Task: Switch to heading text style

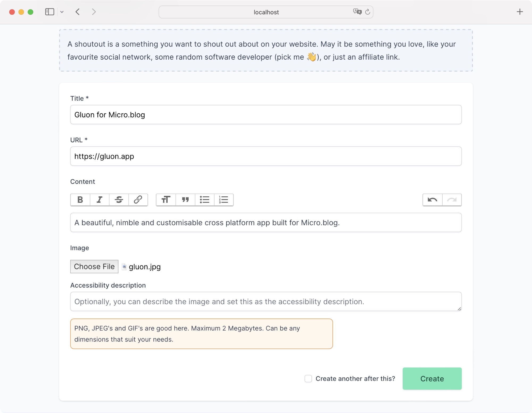Action: pyautogui.click(x=165, y=200)
